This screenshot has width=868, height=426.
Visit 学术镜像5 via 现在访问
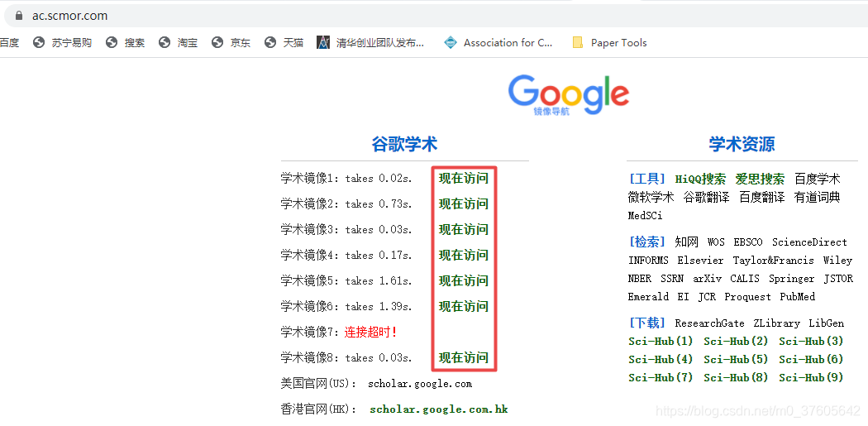[463, 281]
